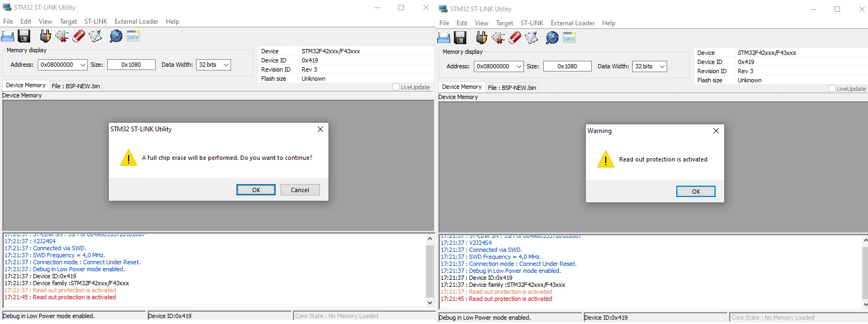Open Target menu in erase-prompt window
The image size is (868, 324).
click(68, 22)
